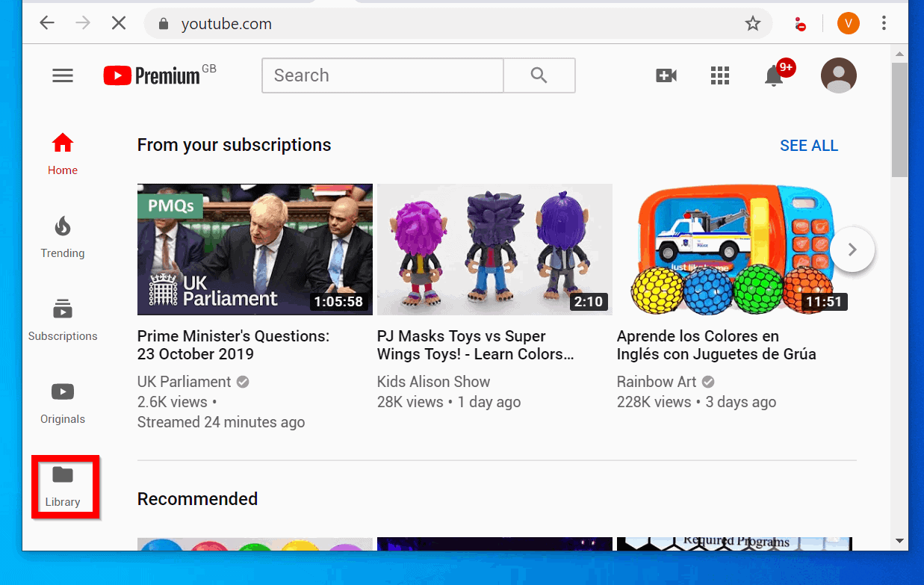
Task: Open the account profile avatar menu
Action: point(838,75)
